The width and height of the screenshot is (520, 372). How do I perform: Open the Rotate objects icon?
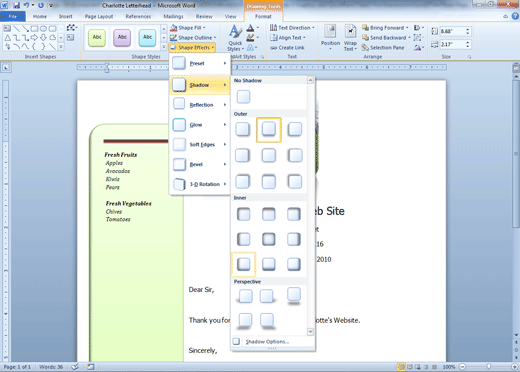419,48
